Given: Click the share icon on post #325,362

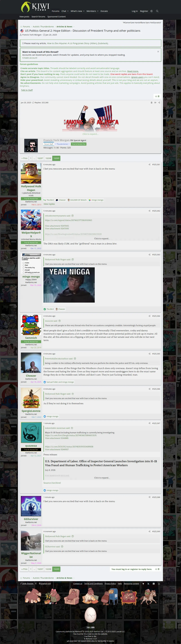Looking at the screenshot, I should pyautogui.click(x=149, y=211).
